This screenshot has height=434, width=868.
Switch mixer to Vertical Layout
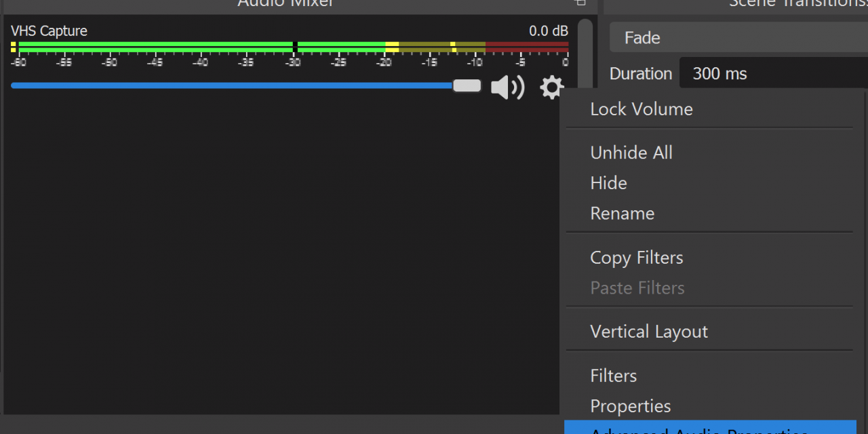[649, 332]
